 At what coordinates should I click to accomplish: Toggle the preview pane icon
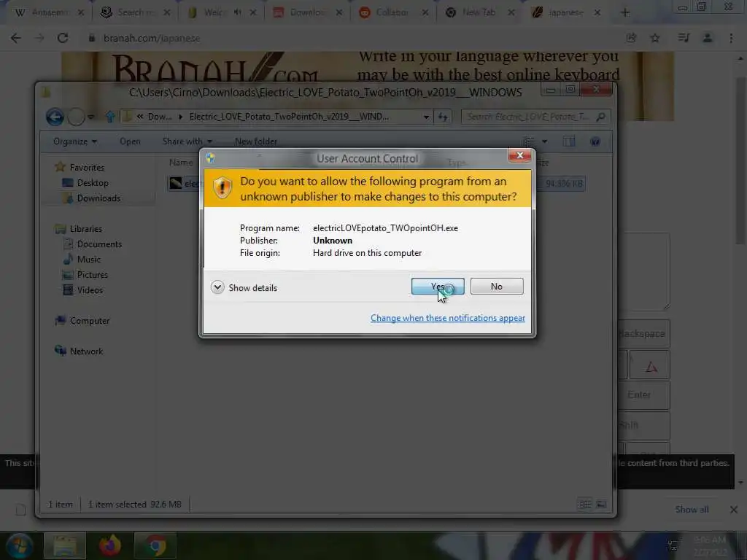(569, 141)
